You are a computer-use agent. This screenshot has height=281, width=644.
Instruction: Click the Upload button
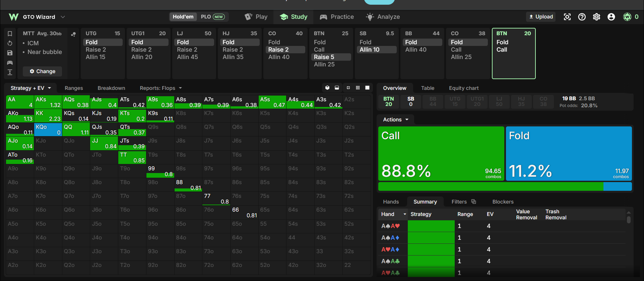(541, 17)
